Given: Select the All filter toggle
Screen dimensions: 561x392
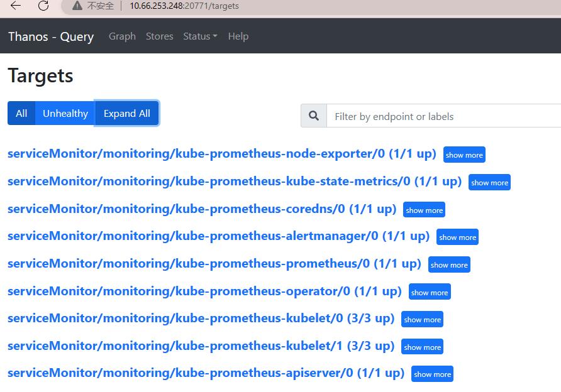Looking at the screenshot, I should click(21, 113).
